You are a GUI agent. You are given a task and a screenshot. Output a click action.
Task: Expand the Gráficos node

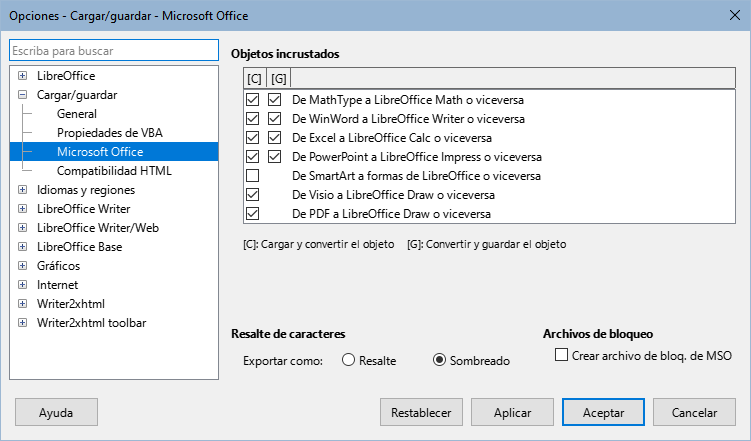click(23, 266)
